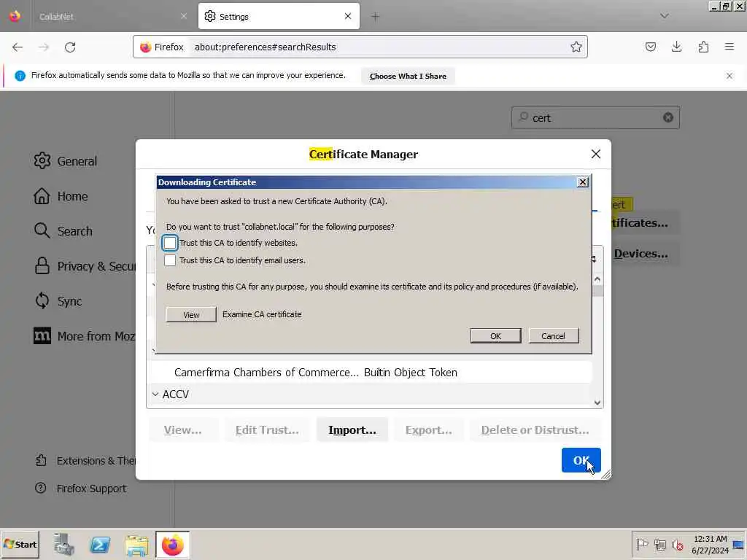The image size is (747, 560).
Task: Click the muted volume tray icon
Action: (678, 544)
